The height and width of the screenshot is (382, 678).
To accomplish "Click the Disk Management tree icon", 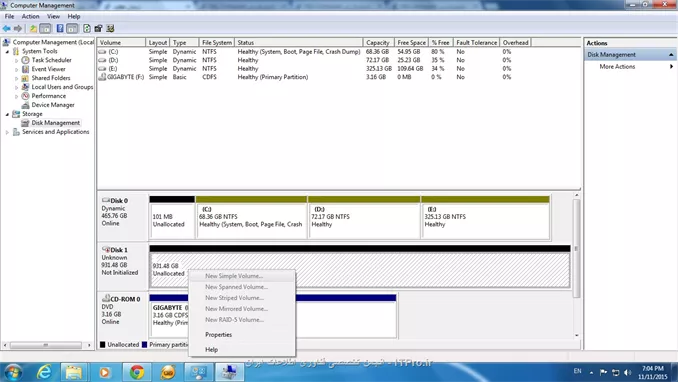I will pyautogui.click(x=26, y=123).
